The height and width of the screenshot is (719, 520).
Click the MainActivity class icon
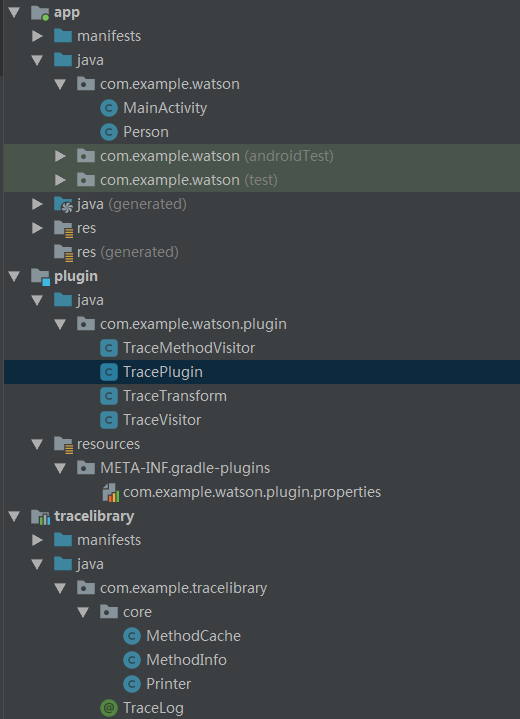(109, 108)
